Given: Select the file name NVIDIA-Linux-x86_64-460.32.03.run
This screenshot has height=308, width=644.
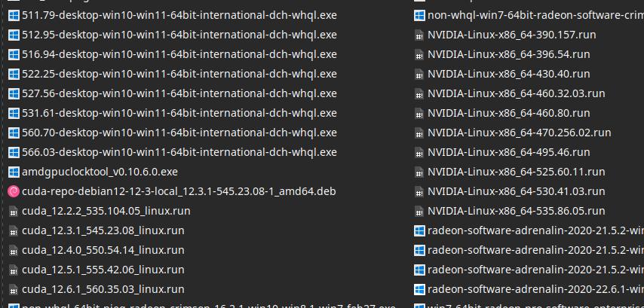Looking at the screenshot, I should coord(517,94).
